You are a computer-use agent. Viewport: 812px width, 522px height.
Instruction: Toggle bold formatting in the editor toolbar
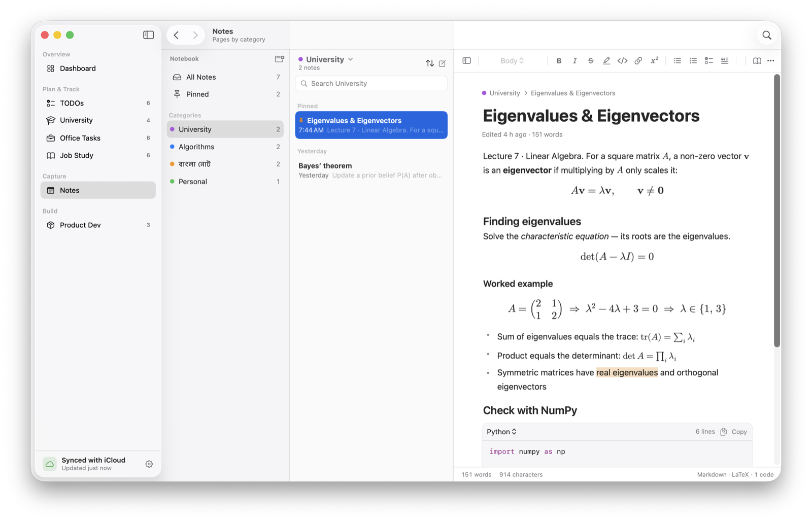(559, 61)
